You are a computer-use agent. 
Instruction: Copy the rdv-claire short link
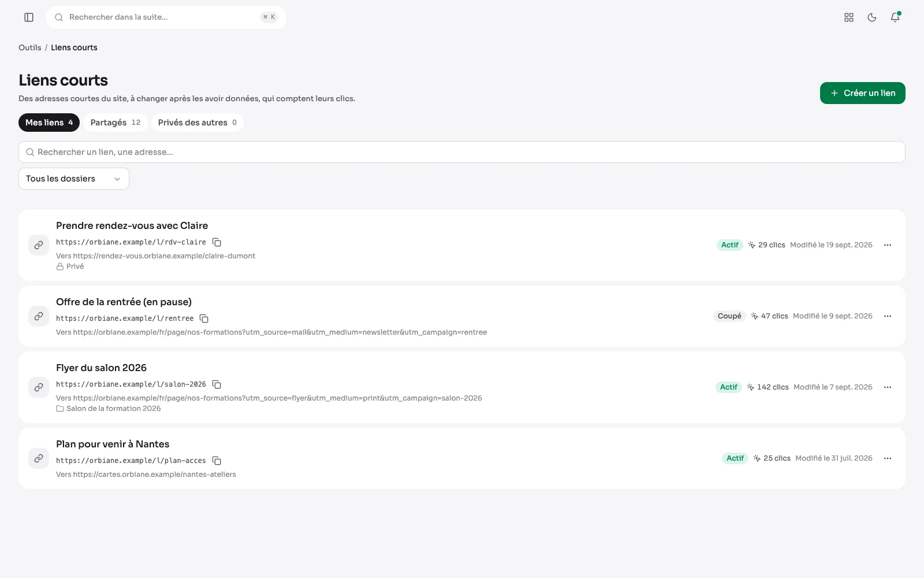[217, 242]
